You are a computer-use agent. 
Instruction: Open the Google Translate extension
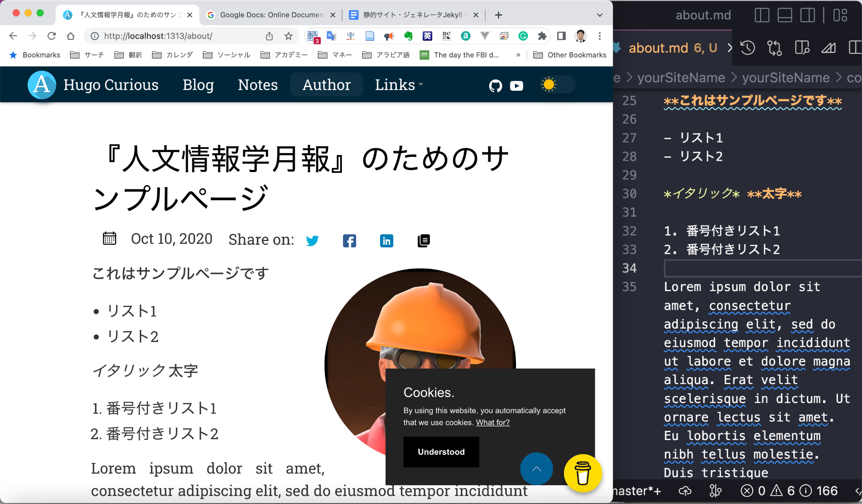(x=331, y=36)
